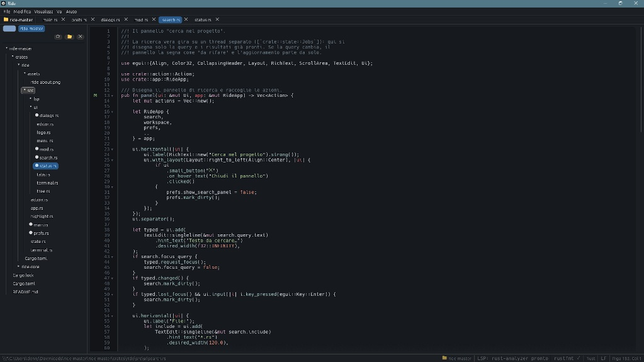Click the M modified marker at line 13
The width and height of the screenshot is (644, 362).
(x=95, y=95)
